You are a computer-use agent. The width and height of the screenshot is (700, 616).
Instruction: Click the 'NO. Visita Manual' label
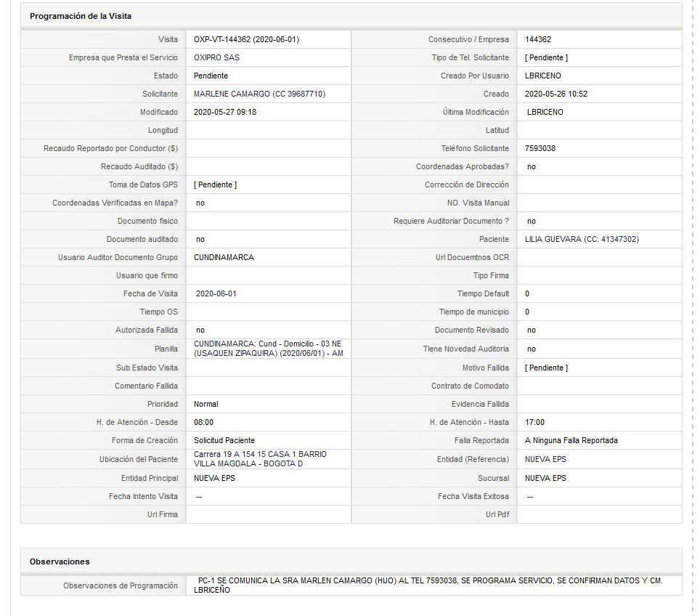coord(478,203)
